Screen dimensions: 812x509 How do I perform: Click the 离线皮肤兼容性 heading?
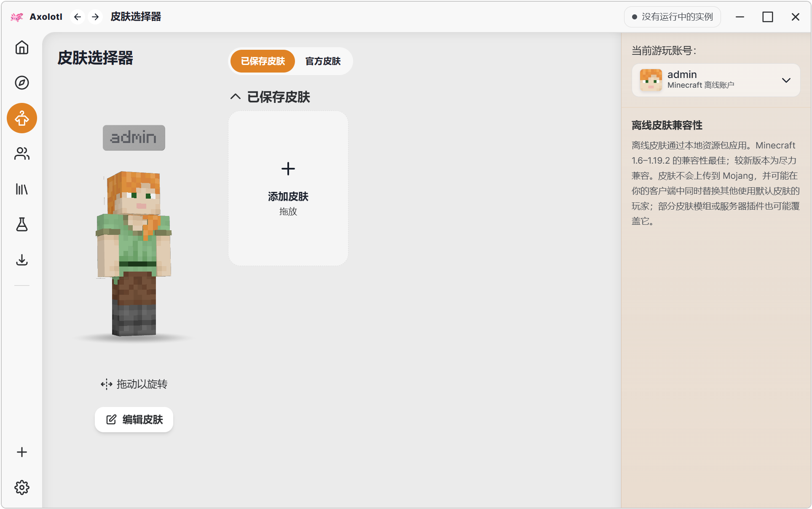point(667,125)
